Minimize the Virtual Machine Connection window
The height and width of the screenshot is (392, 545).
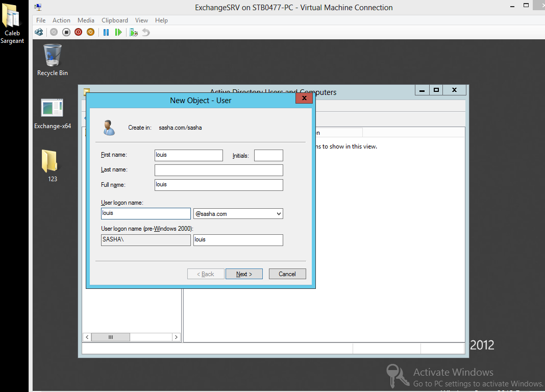(x=512, y=6)
